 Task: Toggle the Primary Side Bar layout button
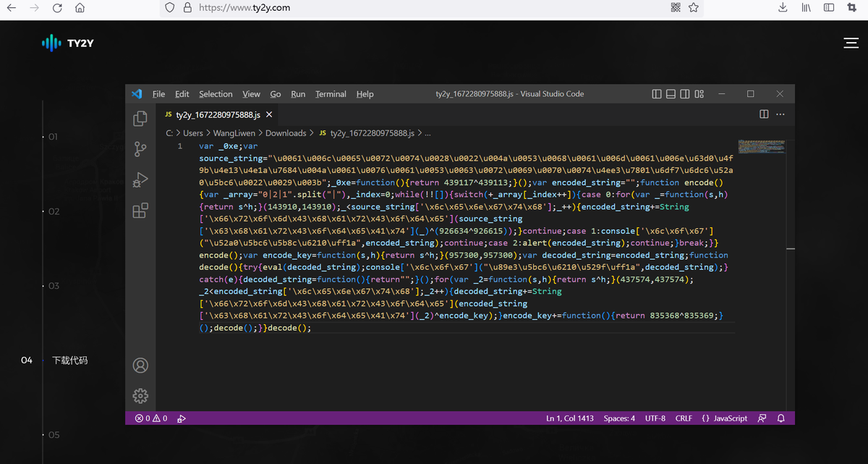point(657,94)
